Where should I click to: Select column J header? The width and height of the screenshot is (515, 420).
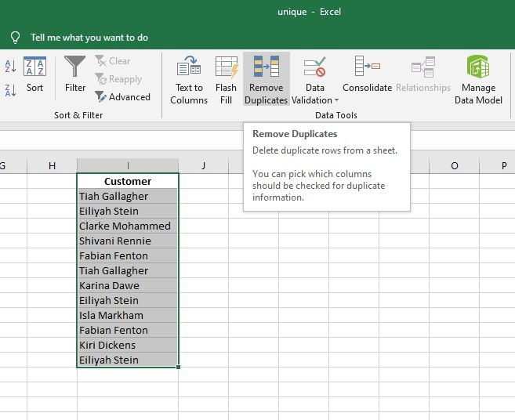click(x=203, y=165)
